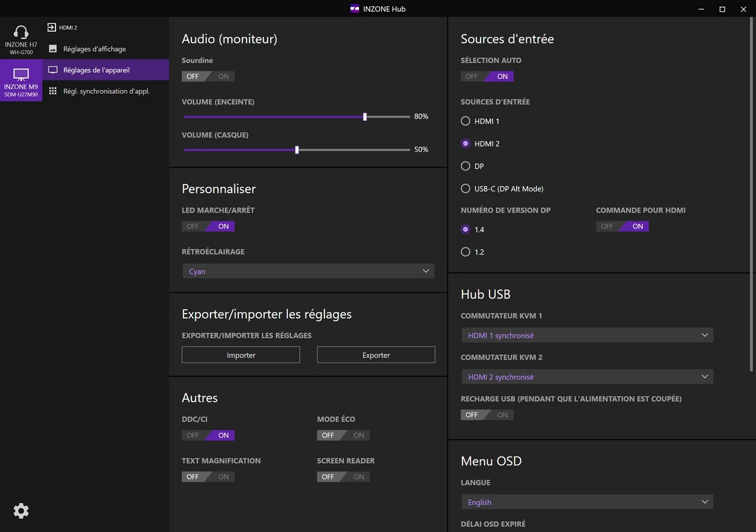
Task: Click the Hub USB heading
Action: pyautogui.click(x=486, y=294)
